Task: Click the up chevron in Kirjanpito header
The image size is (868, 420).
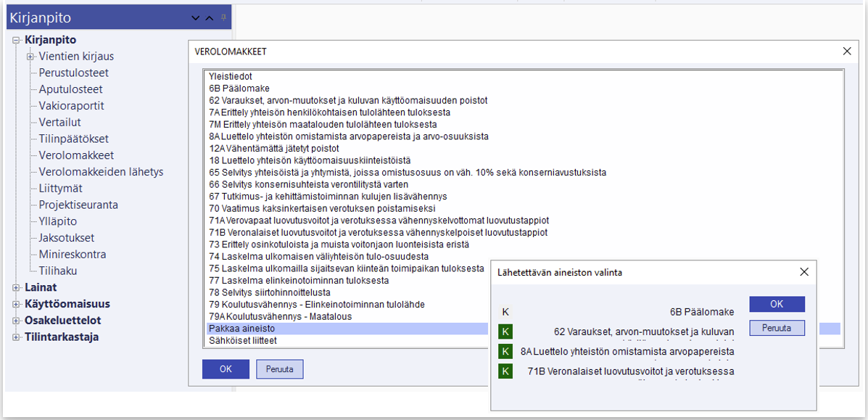Action: tap(210, 18)
